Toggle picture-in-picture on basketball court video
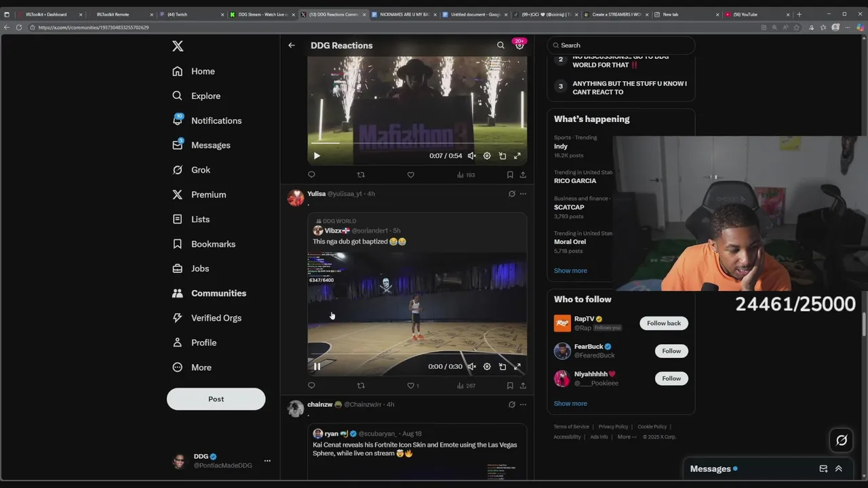The height and width of the screenshot is (488, 868). [x=502, y=367]
